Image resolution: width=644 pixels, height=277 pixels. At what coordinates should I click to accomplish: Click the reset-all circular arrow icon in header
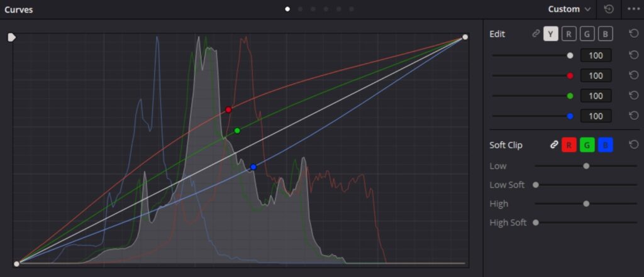(x=609, y=9)
